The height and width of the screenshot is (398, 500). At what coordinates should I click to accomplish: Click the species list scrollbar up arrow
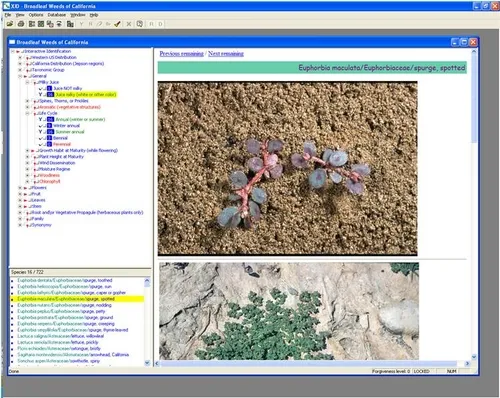coord(147,281)
